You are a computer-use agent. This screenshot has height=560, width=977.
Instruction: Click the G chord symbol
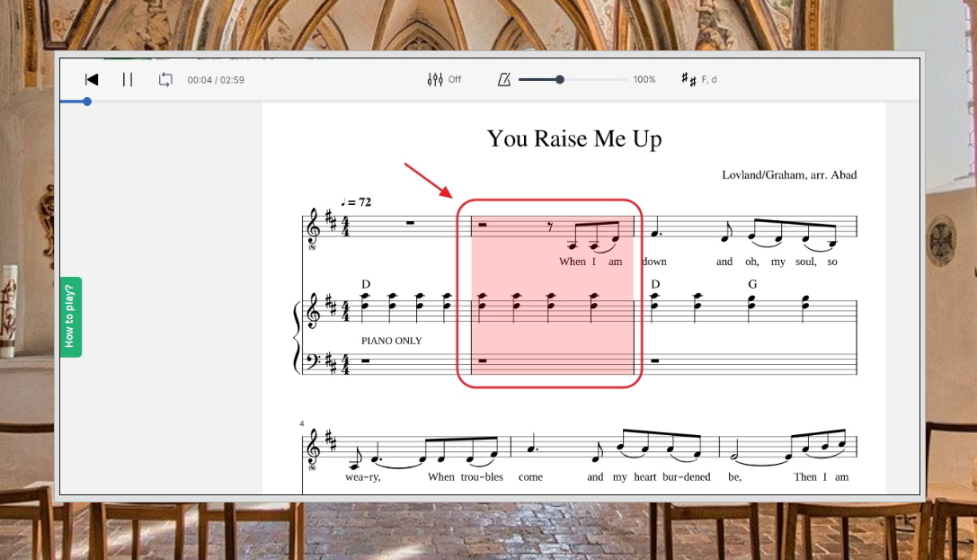click(752, 284)
